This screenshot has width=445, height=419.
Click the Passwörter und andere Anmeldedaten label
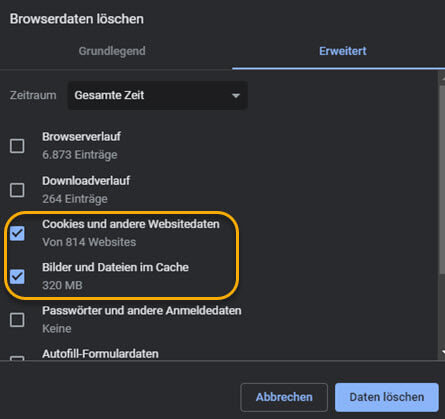[142, 311]
